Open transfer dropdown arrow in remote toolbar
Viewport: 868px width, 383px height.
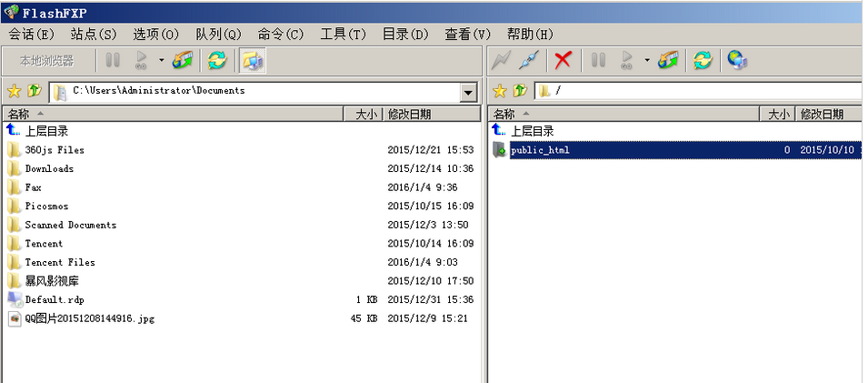[646, 60]
